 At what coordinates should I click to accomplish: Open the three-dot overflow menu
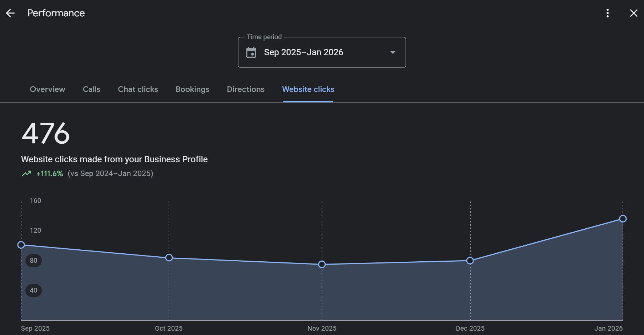pyautogui.click(x=607, y=13)
